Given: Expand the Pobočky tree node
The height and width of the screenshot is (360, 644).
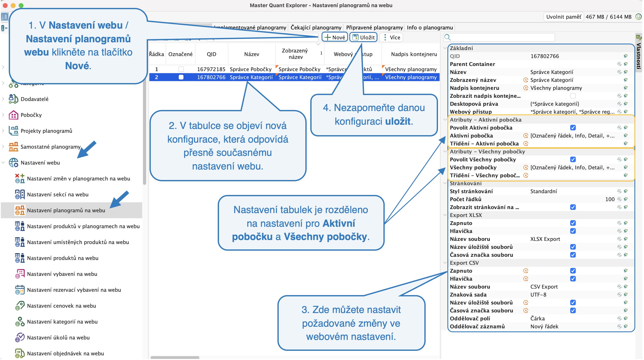Looking at the screenshot, I should pos(3,115).
